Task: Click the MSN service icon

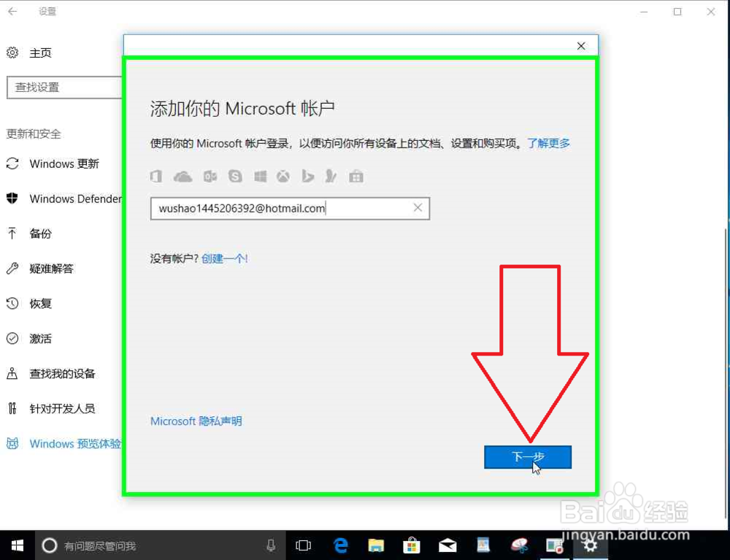Action: 331,177
